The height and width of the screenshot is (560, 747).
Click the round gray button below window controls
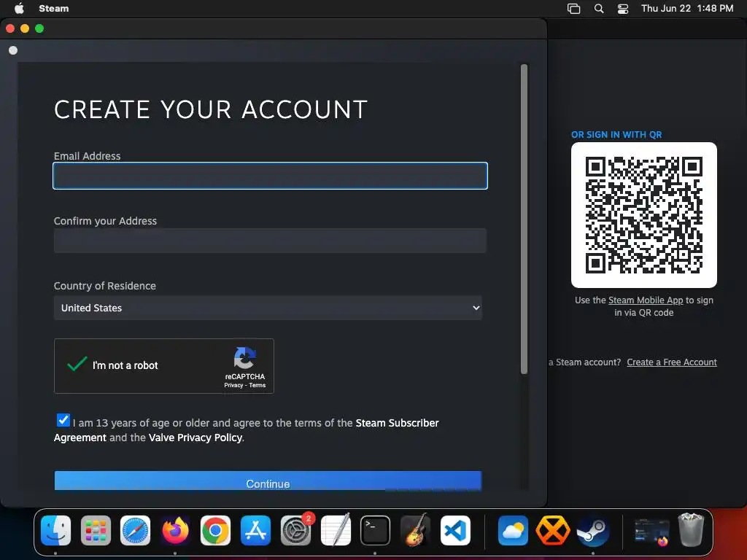13,50
